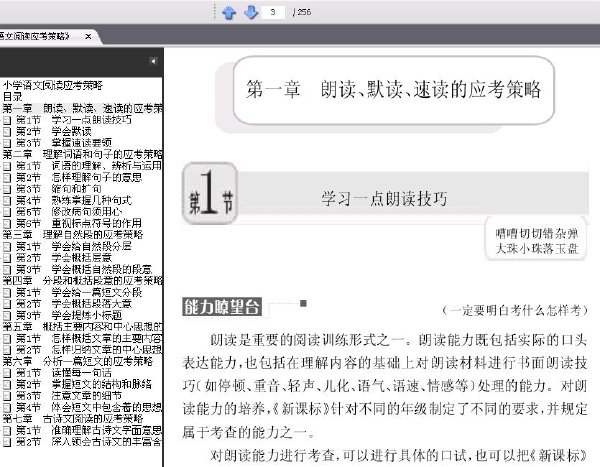Image resolution: width=600 pixels, height=467 pixels.
Task: Go to next page with down arrow
Action: click(251, 12)
